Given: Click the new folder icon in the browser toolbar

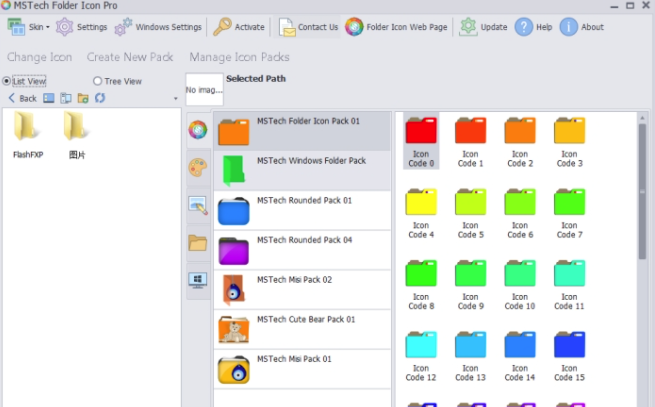Looking at the screenshot, I should tap(83, 99).
